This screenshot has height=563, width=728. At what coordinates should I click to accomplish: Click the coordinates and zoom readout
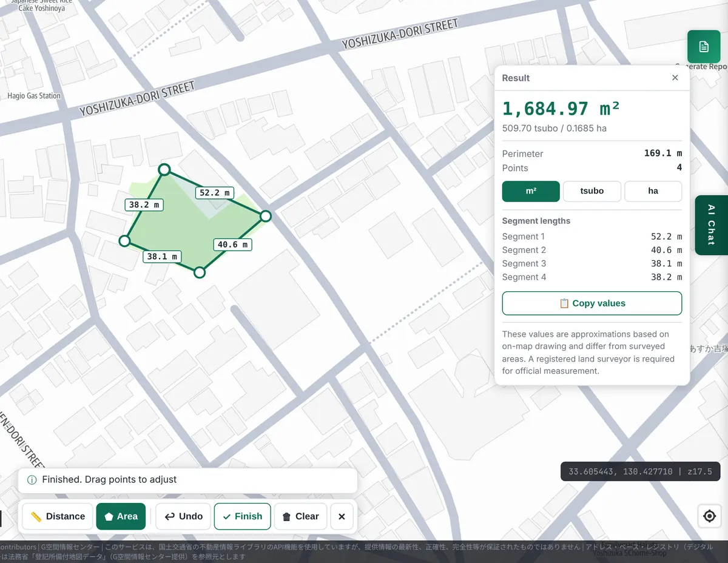(640, 471)
